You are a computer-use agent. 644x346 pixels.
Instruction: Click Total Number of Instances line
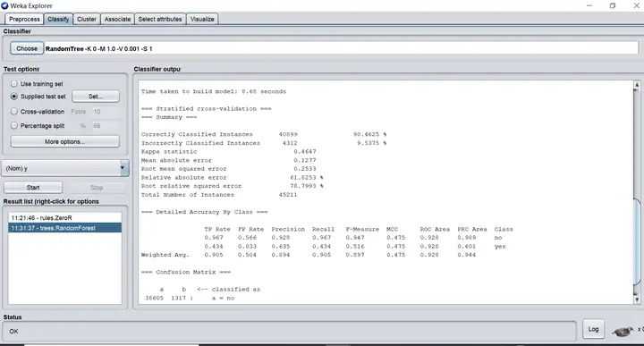219,195
